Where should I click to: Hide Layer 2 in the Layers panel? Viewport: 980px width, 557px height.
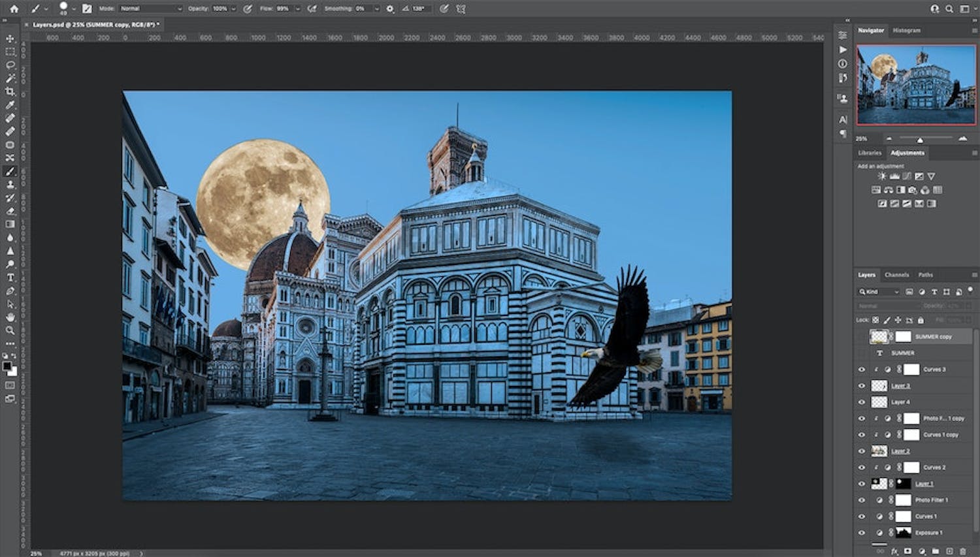click(862, 451)
